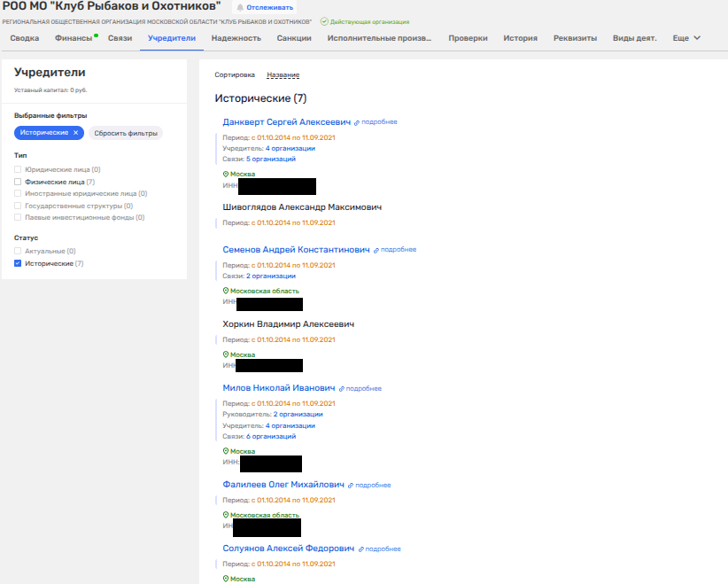The image size is (728, 584).
Task: Switch to the Финансы tab
Action: click(x=73, y=38)
